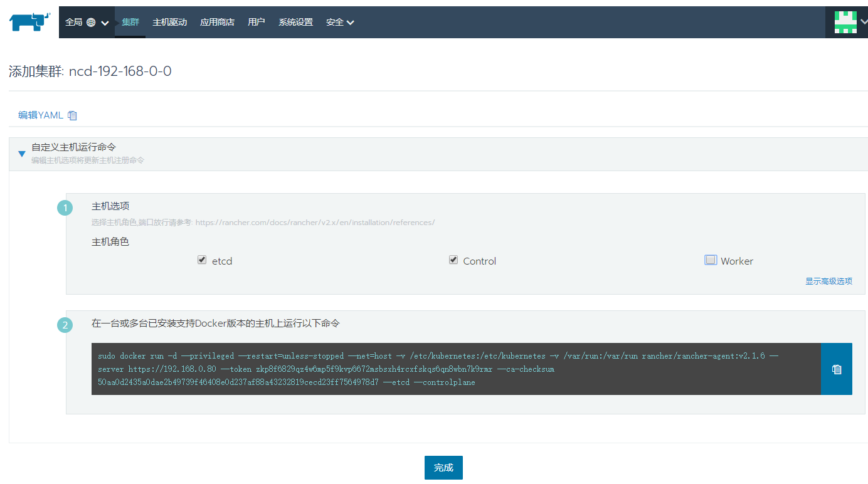Click the 编辑主机选项将更新主机注册命令 subtitle
This screenshot has height=484, width=868.
tap(88, 160)
